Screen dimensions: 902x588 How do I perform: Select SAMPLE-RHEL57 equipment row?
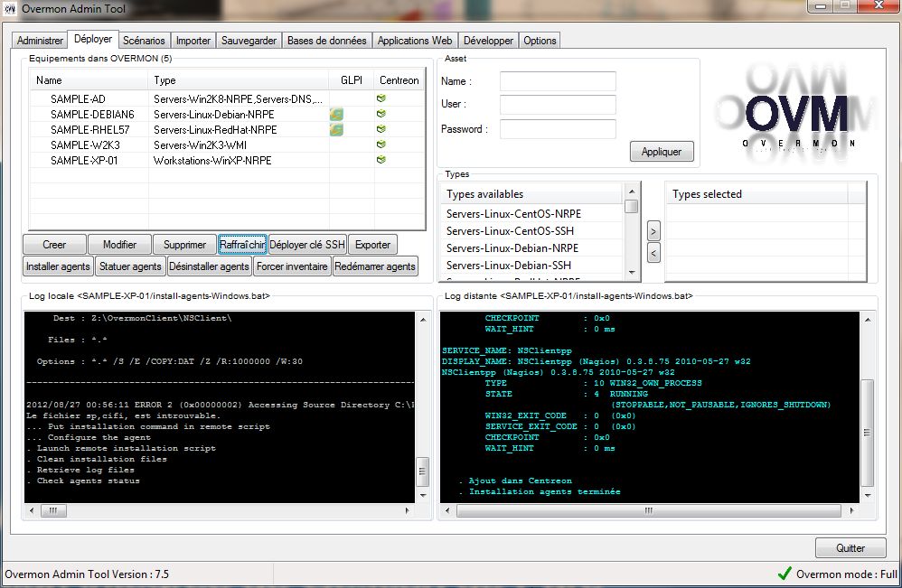[x=227, y=130]
